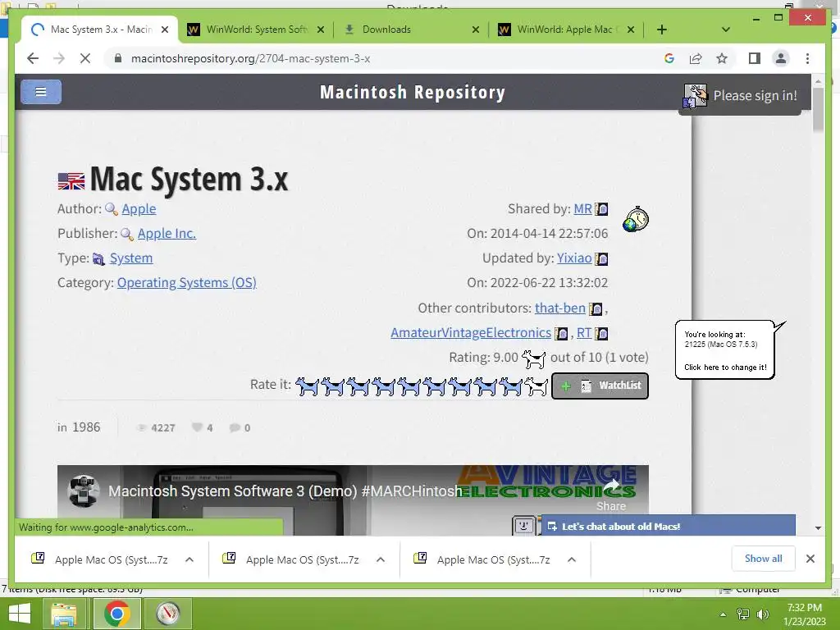Switch to the Mac System 3.x tab
This screenshot has width=840, height=630.
point(101,30)
